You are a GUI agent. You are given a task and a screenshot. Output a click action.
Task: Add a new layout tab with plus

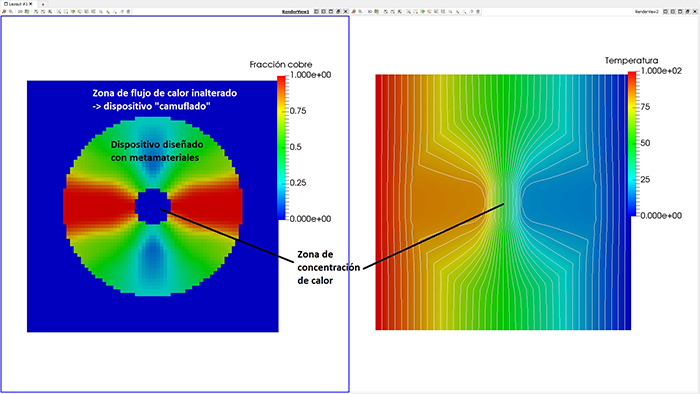(x=43, y=4)
